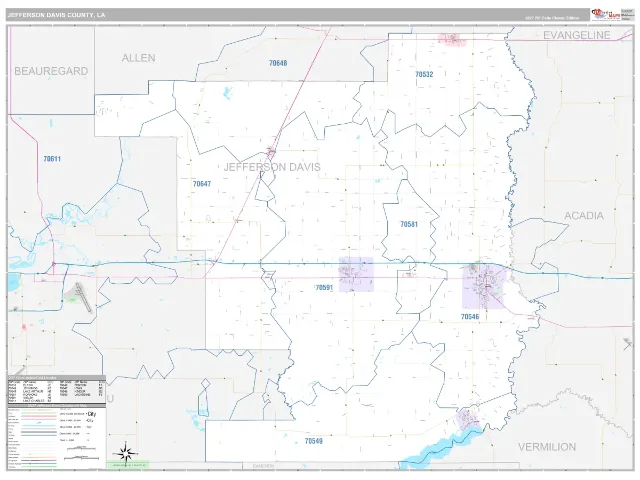Viewport: 640px width, 480px height.
Task: Select the 70581 ZIP code label
Action: [x=409, y=224]
